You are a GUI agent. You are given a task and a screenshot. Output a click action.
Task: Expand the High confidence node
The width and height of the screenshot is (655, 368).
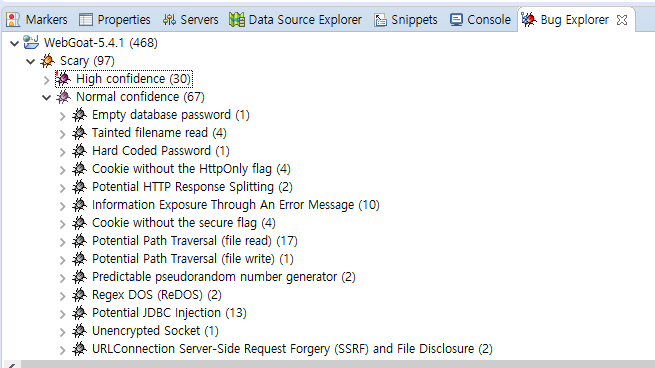pyautogui.click(x=46, y=79)
